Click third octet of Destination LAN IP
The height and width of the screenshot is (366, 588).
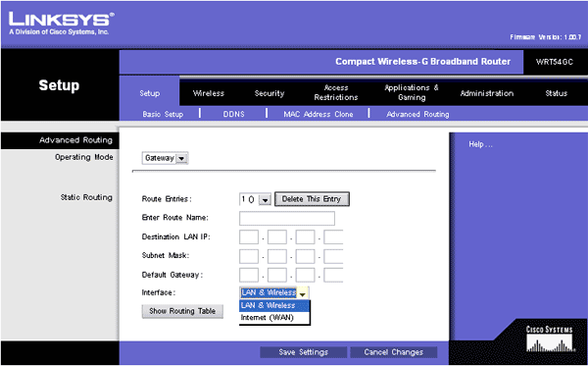305,237
